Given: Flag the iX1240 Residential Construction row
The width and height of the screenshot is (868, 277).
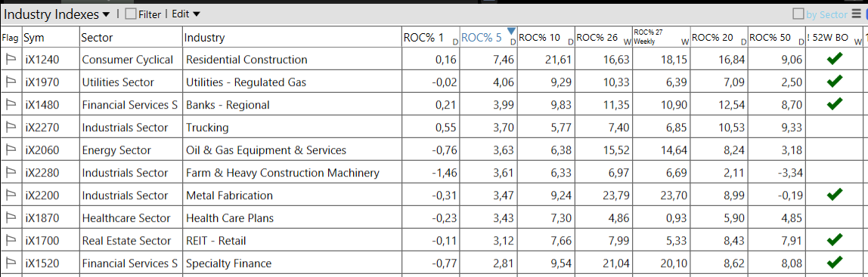Looking at the screenshot, I should click(11, 60).
